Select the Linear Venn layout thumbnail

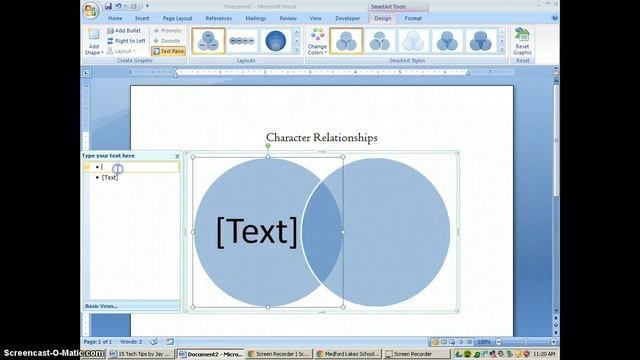click(x=242, y=41)
